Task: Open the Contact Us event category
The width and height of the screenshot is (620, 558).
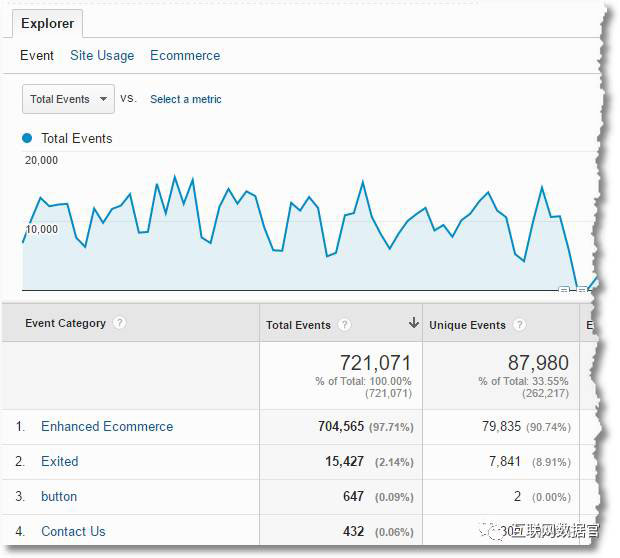Action: [73, 531]
